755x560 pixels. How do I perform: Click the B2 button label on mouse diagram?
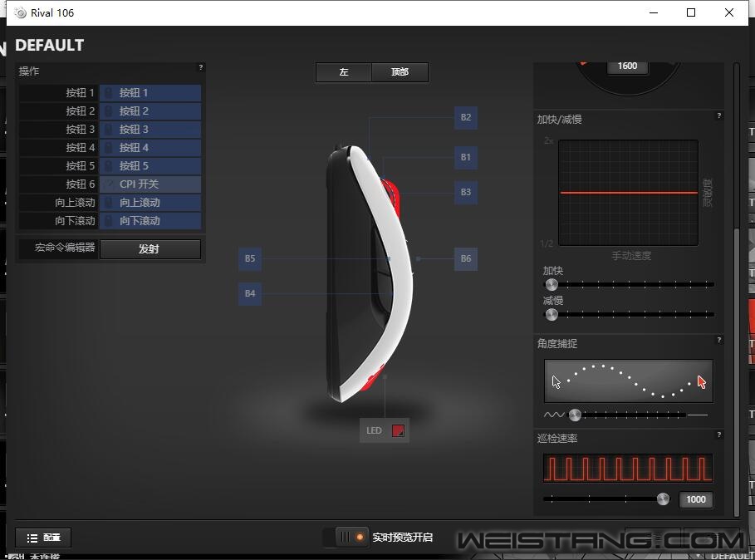tap(465, 117)
